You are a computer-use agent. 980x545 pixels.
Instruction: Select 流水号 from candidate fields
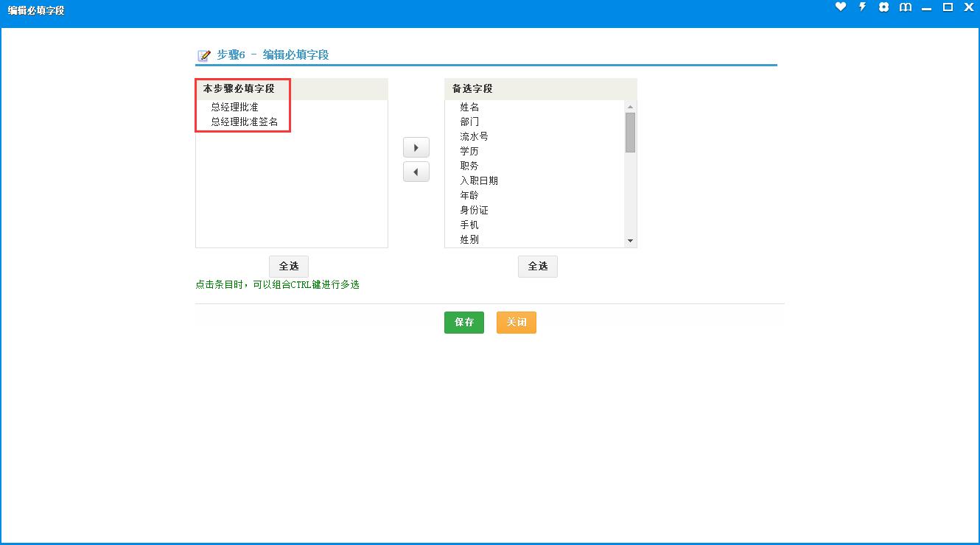click(x=474, y=136)
